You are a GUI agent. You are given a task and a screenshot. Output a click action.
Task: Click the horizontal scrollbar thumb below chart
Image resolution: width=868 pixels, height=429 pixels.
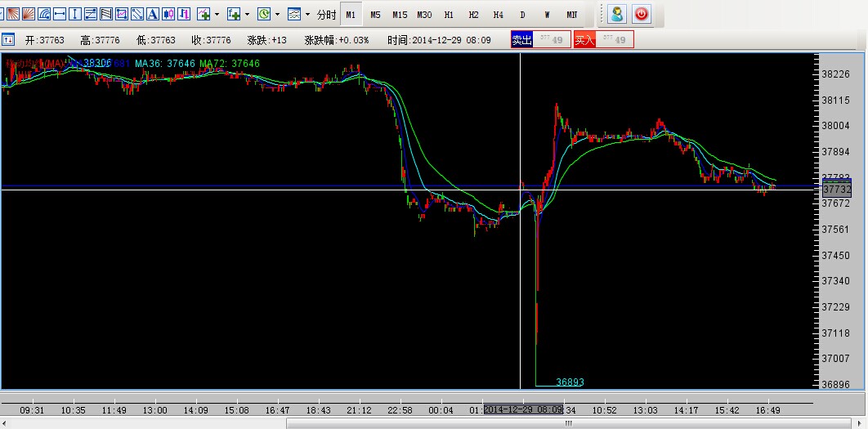pyautogui.click(x=568, y=423)
